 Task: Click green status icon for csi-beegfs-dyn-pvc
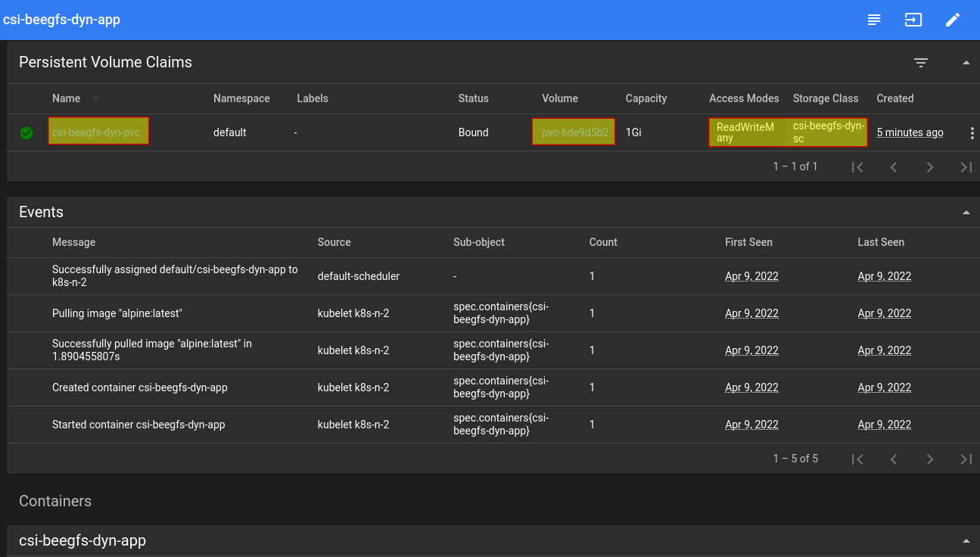(x=26, y=133)
